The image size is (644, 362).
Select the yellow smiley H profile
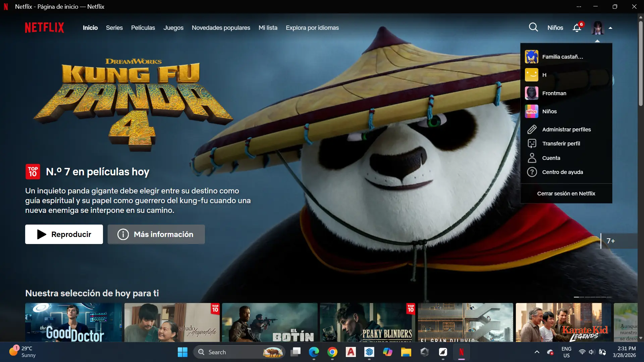532,75
